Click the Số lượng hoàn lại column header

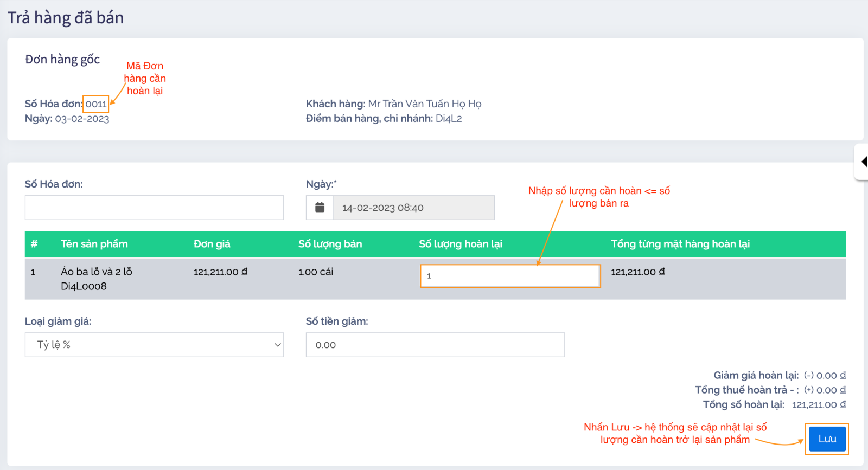[x=461, y=244]
